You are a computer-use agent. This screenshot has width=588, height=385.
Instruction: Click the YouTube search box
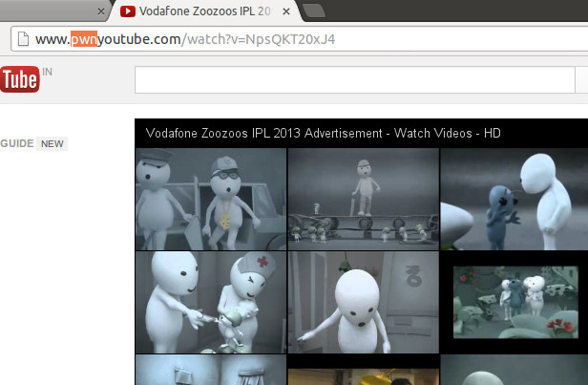(x=355, y=79)
